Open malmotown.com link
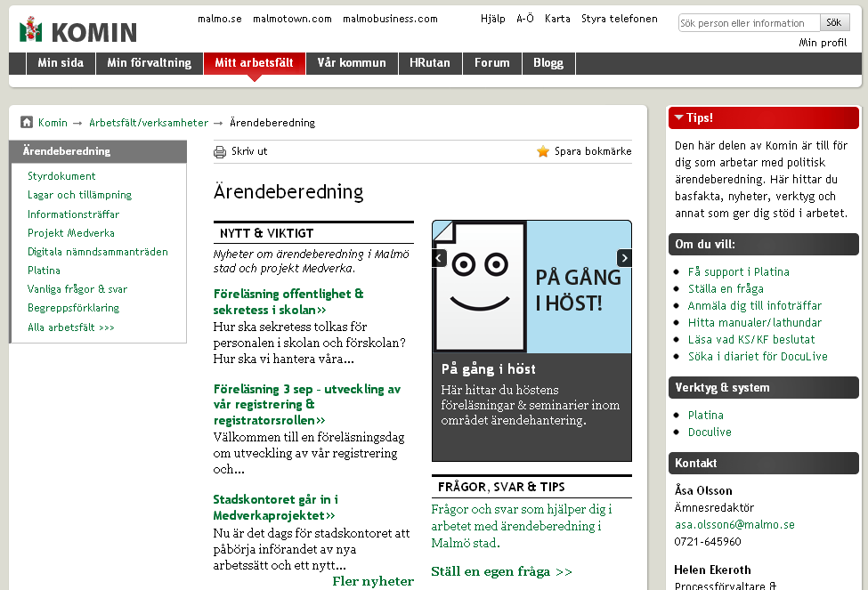The height and width of the screenshot is (590, 868). (292, 19)
